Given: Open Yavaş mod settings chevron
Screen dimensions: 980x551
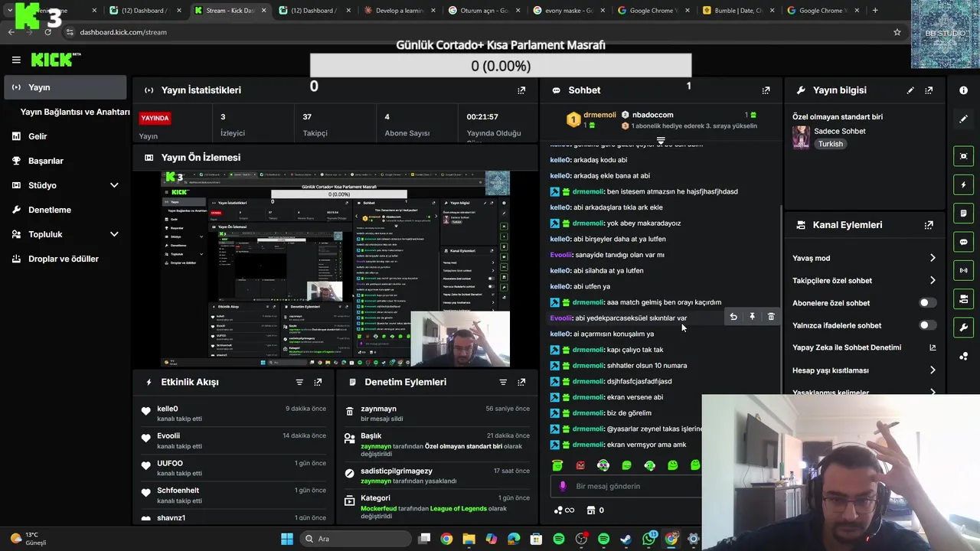Looking at the screenshot, I should coord(933,258).
